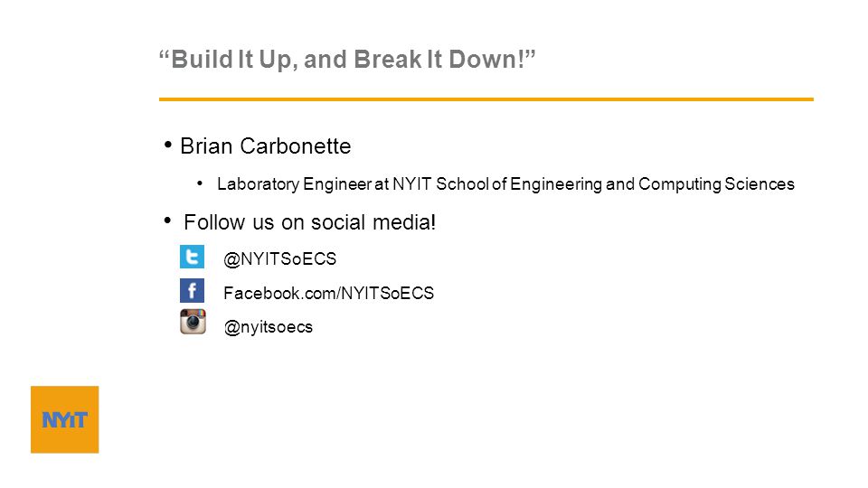This screenshot has height=488, width=868.
Task: Click the bullet before Brian Carbonette
Action: click(168, 145)
